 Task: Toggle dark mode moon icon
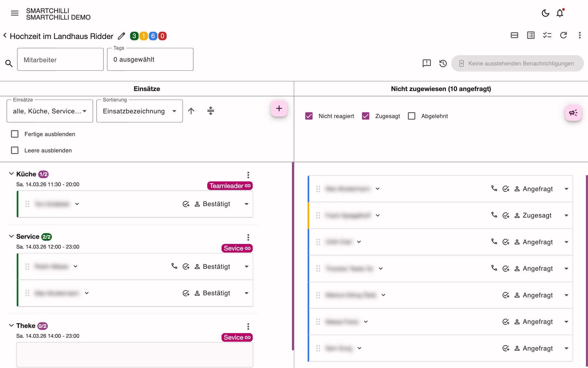point(545,13)
